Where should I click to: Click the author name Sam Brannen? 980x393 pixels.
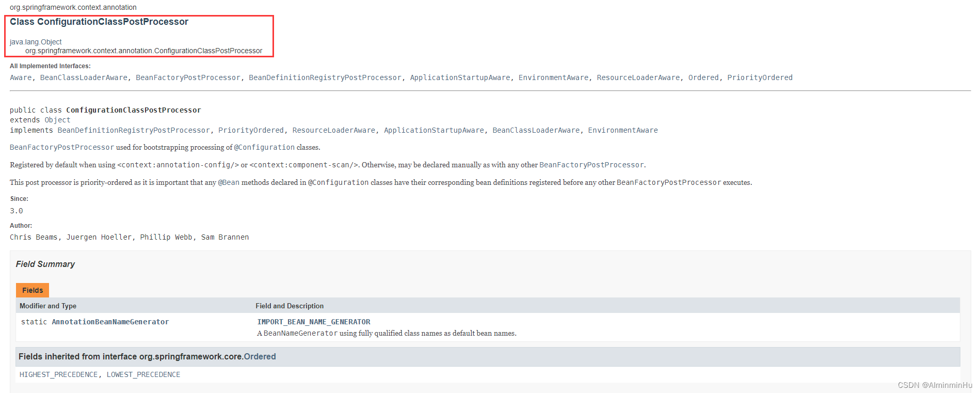click(x=225, y=237)
